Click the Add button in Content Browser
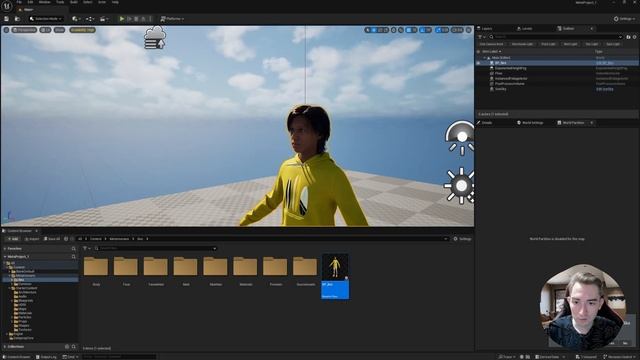 point(12,239)
